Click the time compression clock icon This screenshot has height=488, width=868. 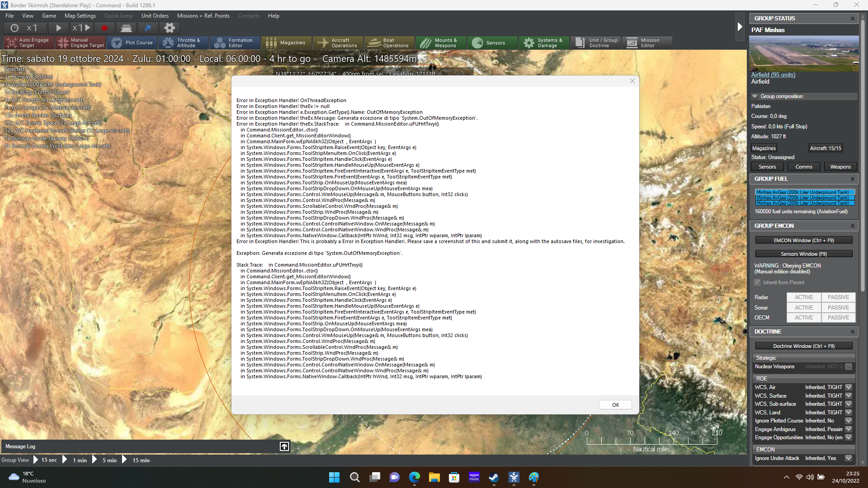pyautogui.click(x=14, y=28)
